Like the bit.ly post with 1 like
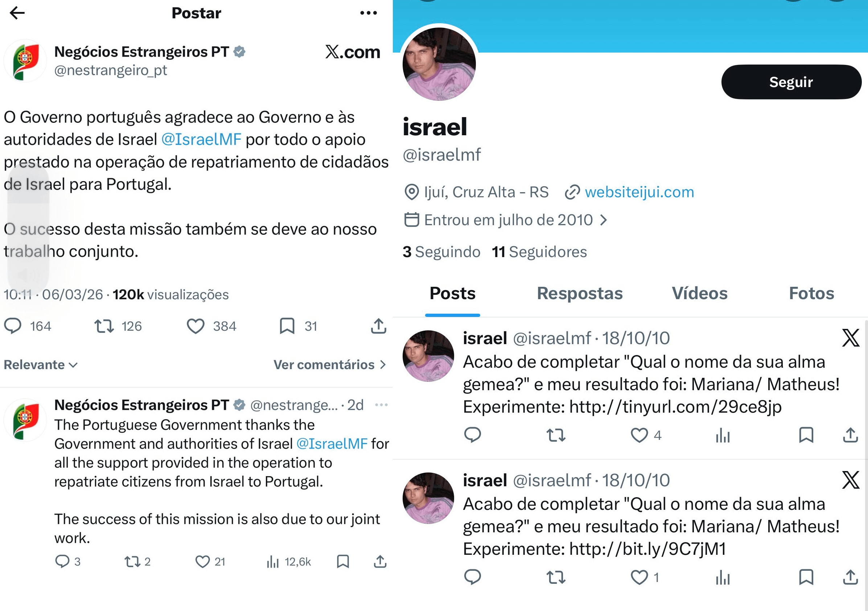Viewport: 868px width, 611px height. pyautogui.click(x=639, y=577)
